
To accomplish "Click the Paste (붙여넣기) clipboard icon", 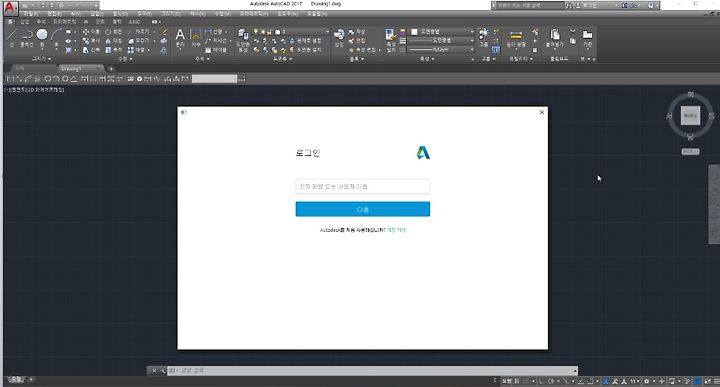I will (x=555, y=39).
